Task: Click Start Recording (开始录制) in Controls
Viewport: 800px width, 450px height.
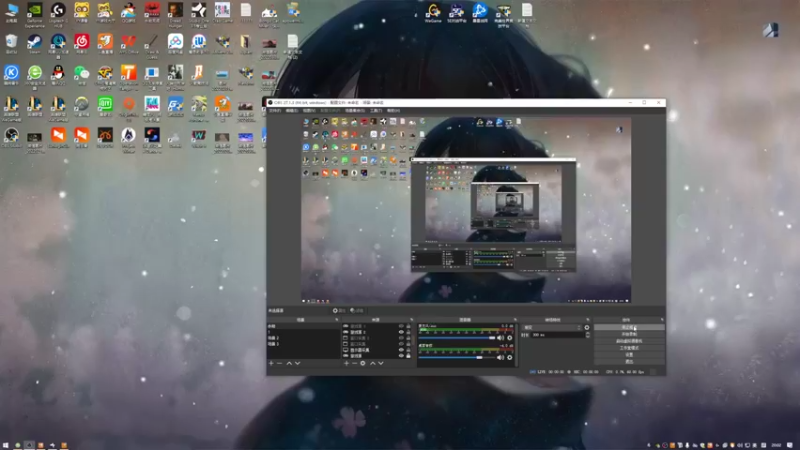Action: click(629, 334)
